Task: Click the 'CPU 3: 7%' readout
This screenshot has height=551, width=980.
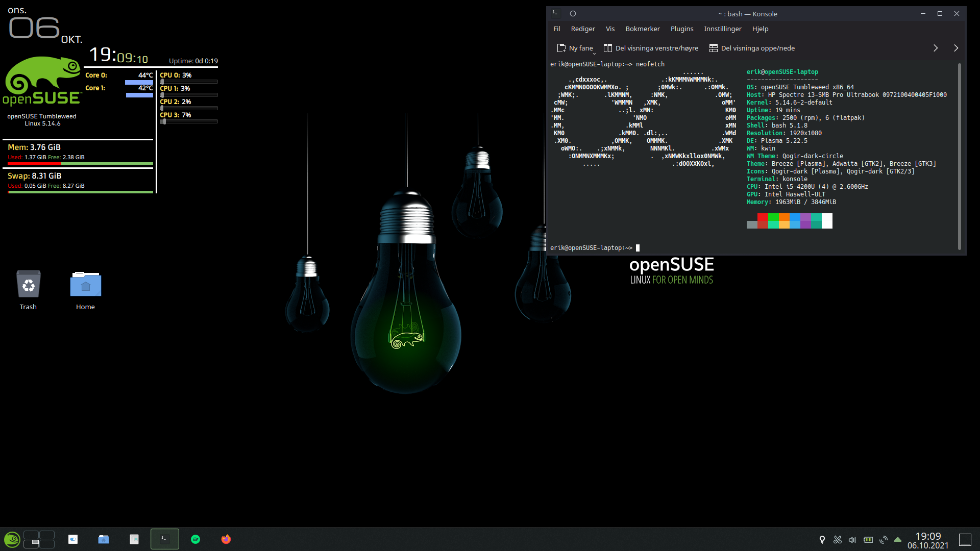Action: point(176,115)
